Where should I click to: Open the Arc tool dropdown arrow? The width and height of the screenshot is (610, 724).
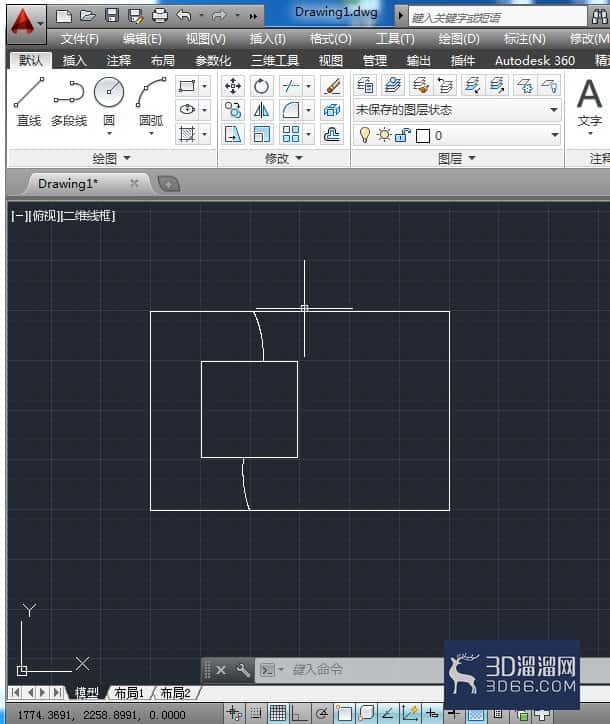coord(151,133)
